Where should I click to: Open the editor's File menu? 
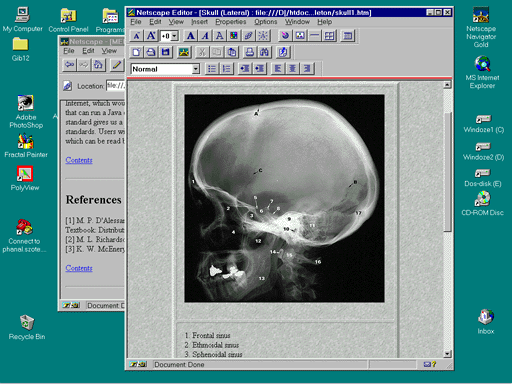pos(136,22)
